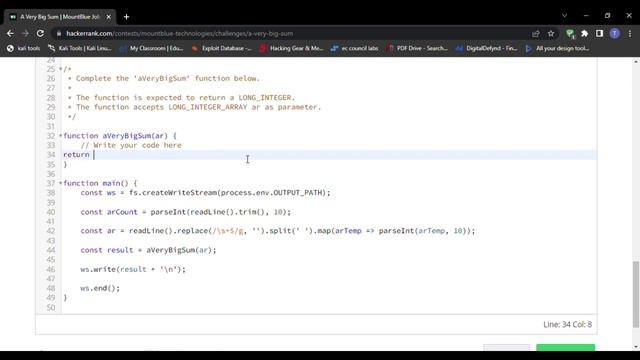Collapse the comment block at line 25

pos(60,69)
